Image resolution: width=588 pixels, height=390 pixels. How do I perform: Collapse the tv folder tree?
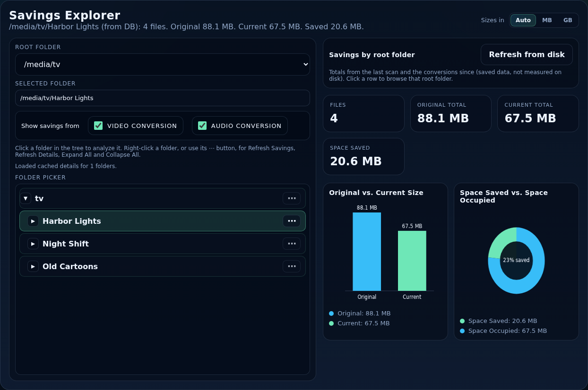click(x=26, y=198)
